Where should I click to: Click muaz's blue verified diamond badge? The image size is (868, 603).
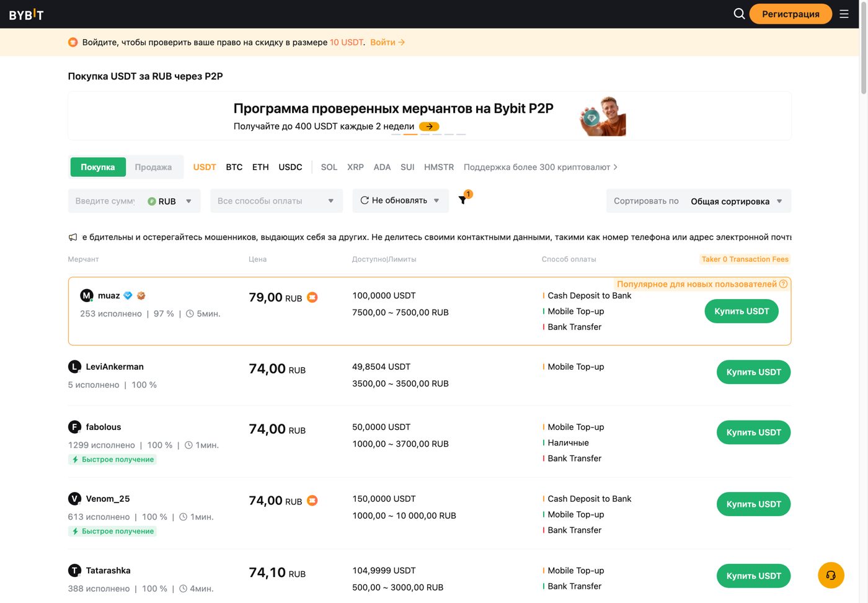128,295
